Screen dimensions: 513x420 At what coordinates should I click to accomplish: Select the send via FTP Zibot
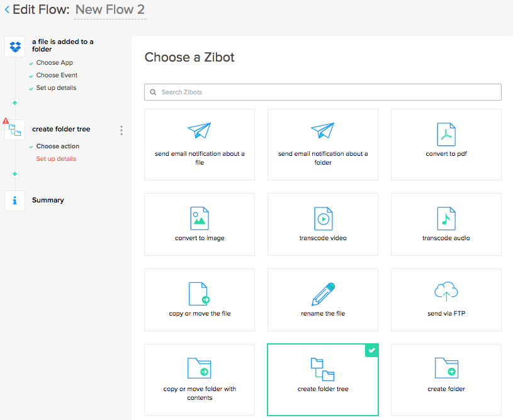446,300
